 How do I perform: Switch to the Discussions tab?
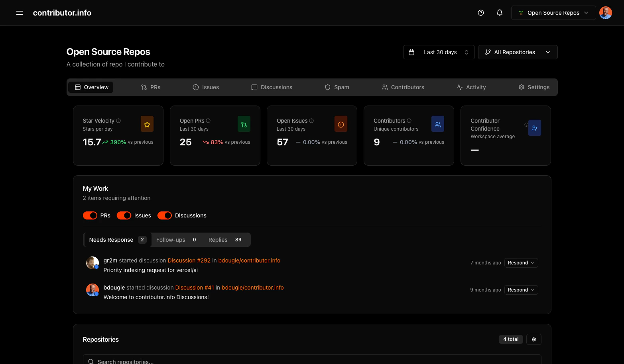(272, 87)
